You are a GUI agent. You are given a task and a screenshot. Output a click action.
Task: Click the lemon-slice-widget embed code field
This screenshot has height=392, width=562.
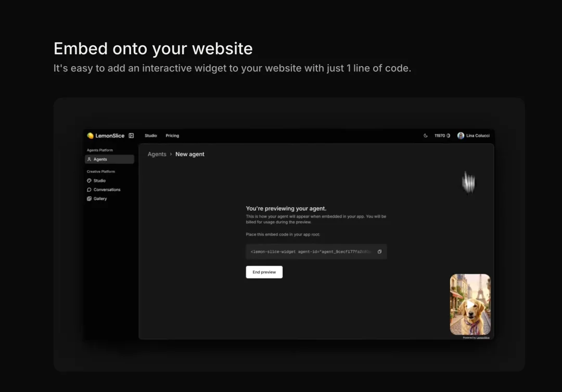(x=311, y=251)
